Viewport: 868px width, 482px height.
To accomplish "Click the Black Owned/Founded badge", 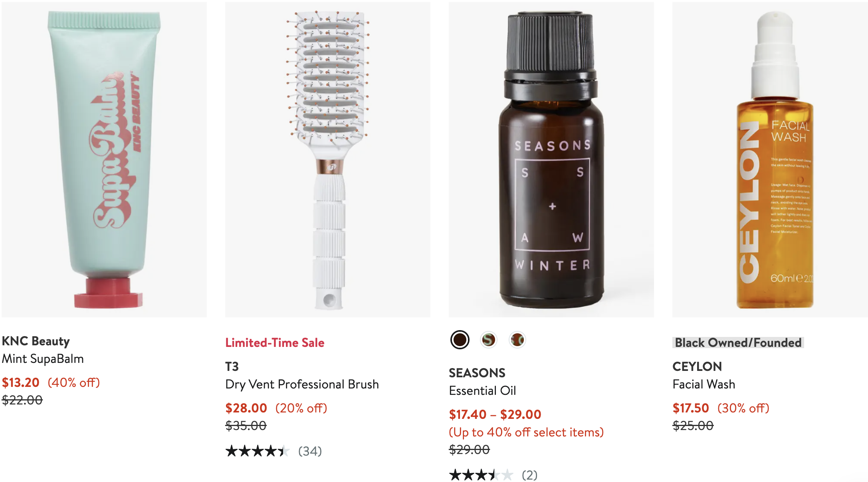I will (x=738, y=343).
